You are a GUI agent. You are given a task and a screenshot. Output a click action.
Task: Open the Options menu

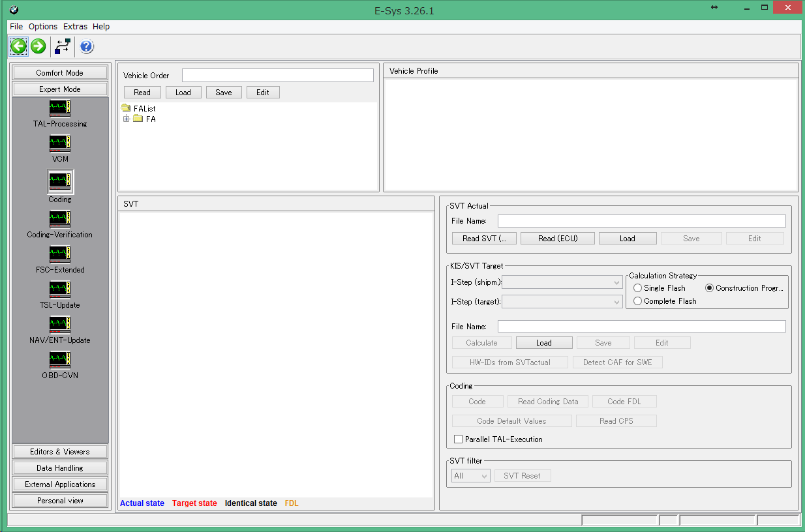(43, 27)
